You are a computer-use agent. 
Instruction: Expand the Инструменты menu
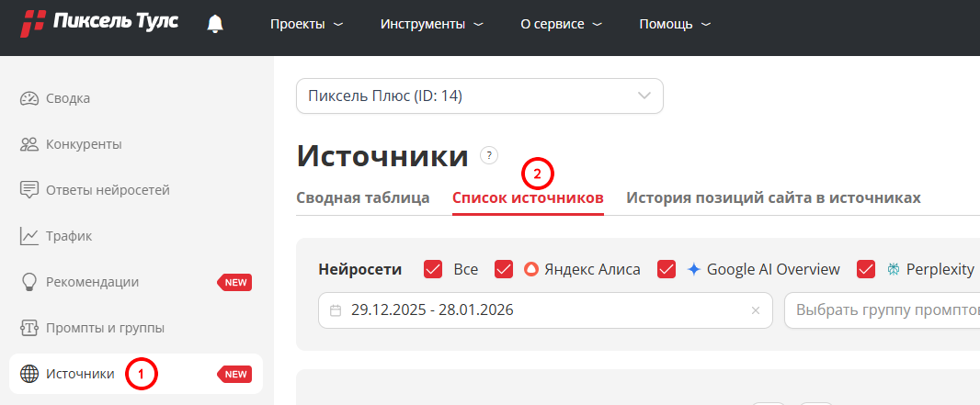tap(431, 24)
